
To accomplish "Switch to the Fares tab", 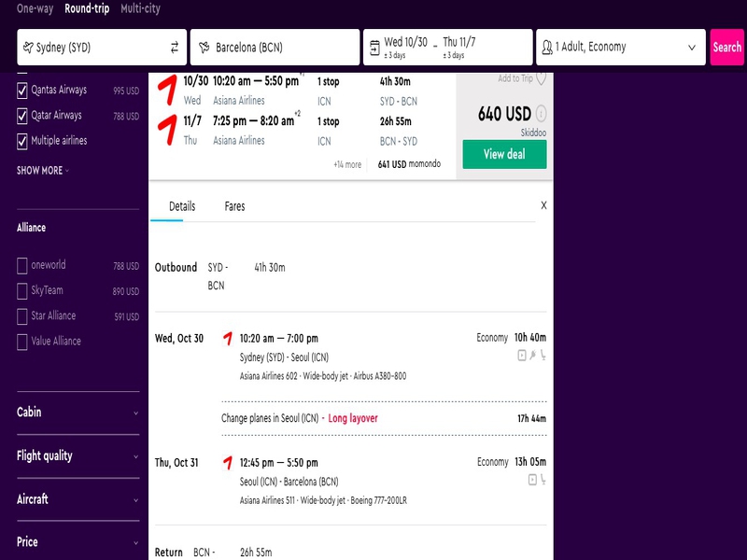I will pyautogui.click(x=234, y=206).
